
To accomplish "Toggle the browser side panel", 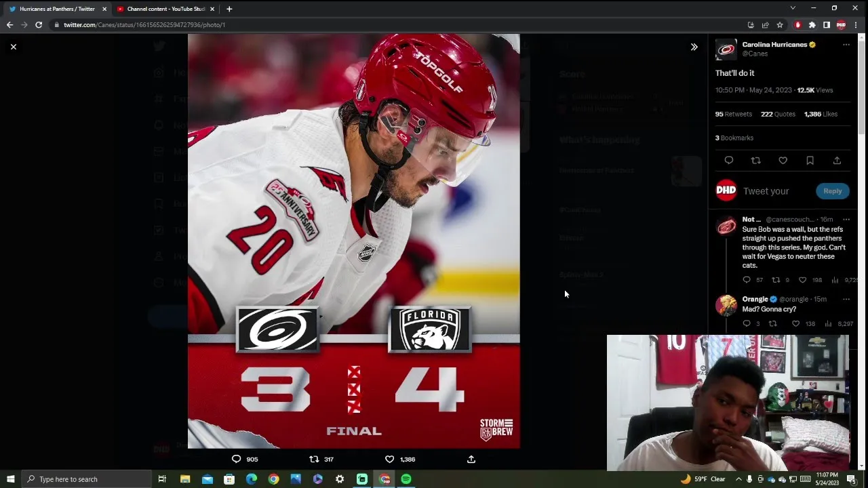I will point(827,24).
